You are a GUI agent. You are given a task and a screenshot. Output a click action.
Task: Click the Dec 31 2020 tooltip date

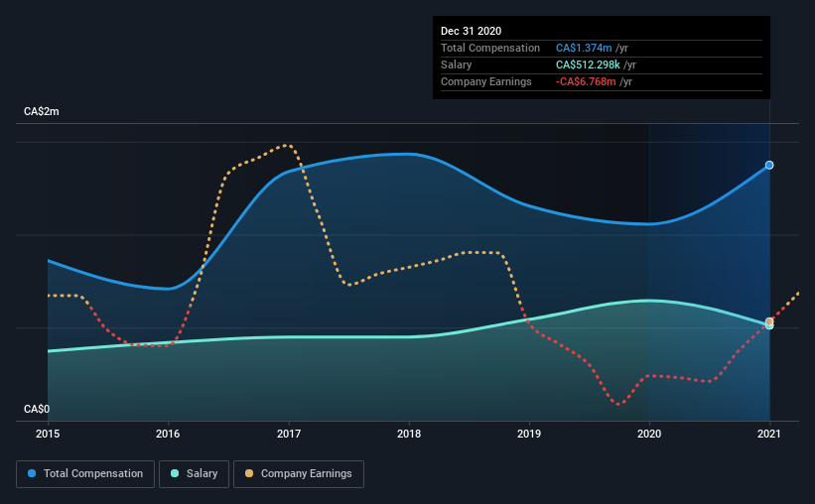pos(471,31)
